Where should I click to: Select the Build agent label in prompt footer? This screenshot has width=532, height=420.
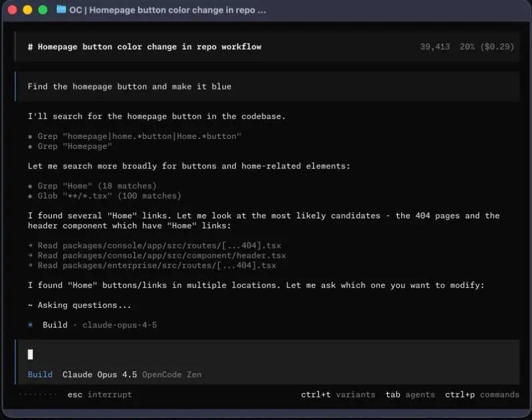[x=40, y=375]
